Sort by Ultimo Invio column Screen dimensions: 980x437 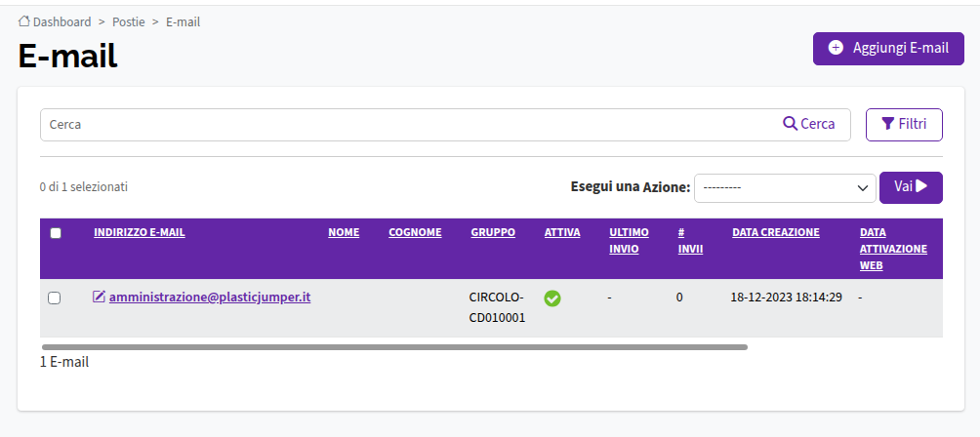point(629,240)
